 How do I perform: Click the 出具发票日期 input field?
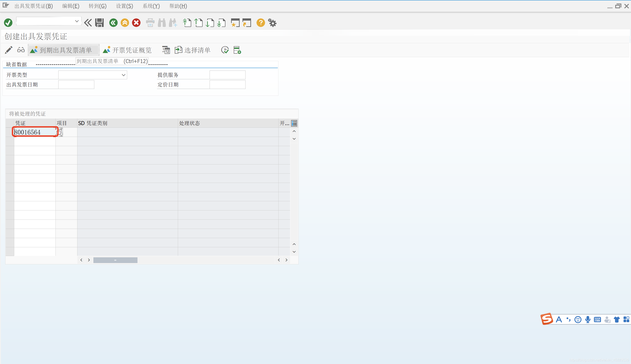[x=76, y=85]
